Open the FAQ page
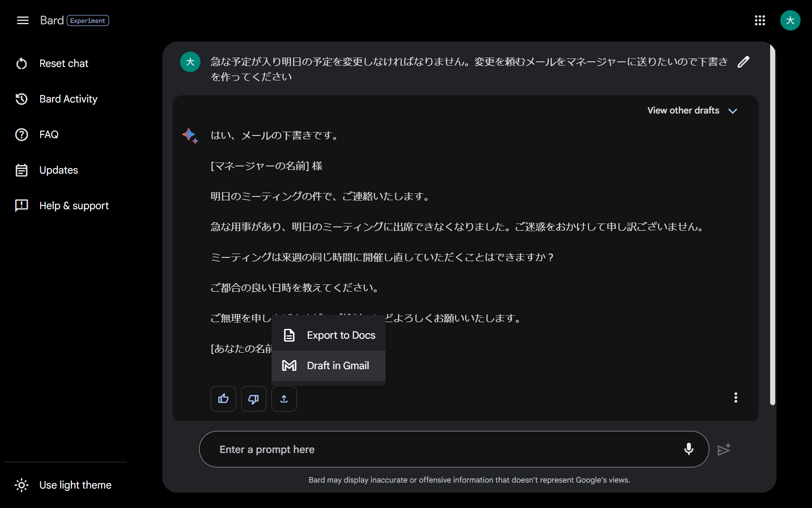Viewport: 812px width, 508px height. (49, 134)
